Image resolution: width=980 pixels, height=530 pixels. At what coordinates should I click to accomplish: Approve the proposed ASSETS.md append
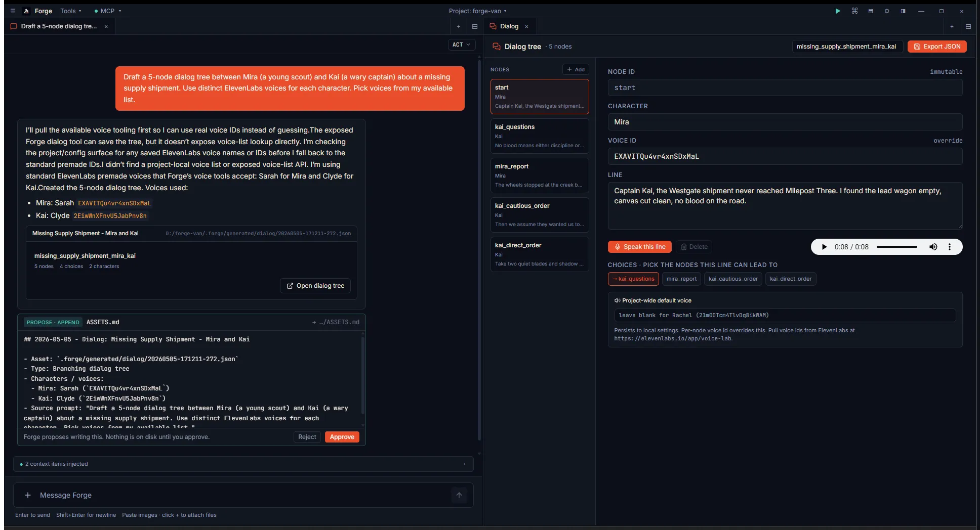click(342, 437)
